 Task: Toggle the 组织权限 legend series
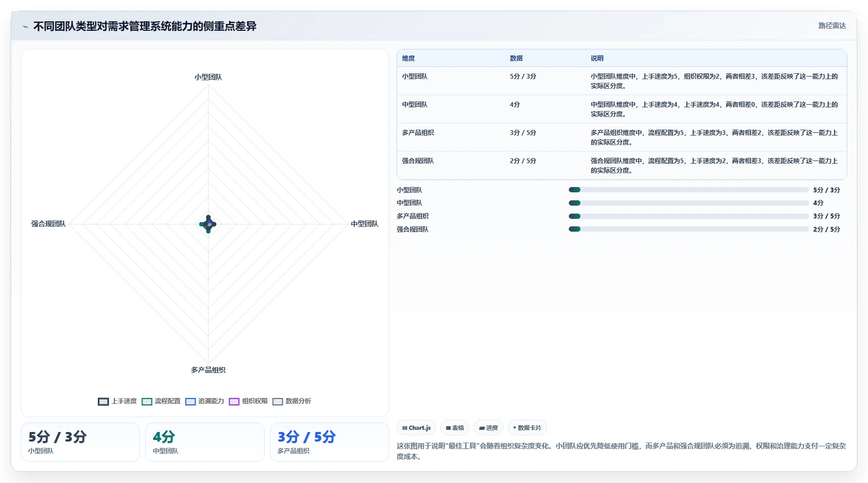(248, 401)
